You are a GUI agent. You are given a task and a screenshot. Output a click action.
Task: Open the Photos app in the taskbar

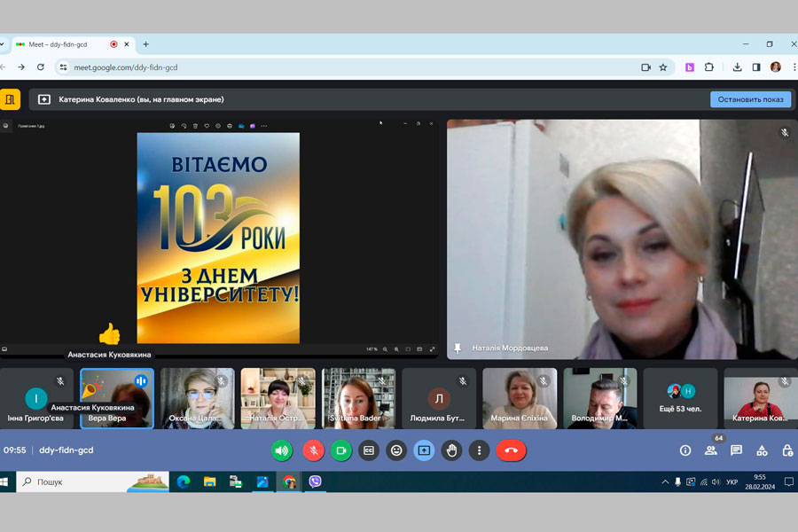262,481
